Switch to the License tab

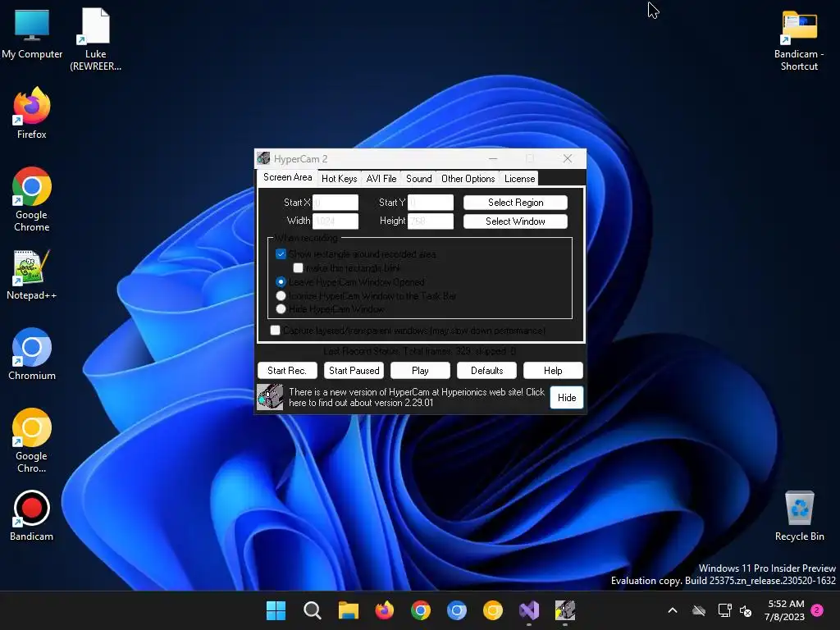coord(519,178)
